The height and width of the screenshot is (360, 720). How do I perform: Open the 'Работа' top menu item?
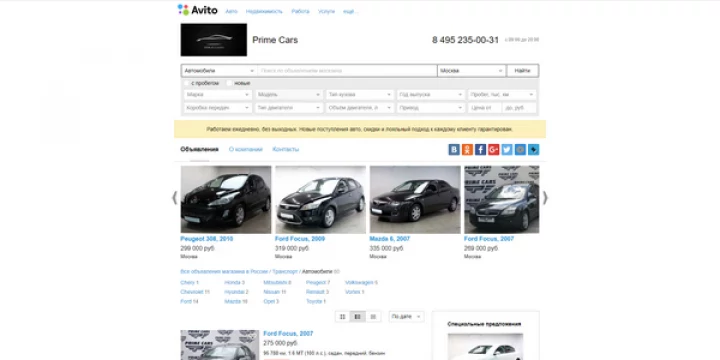(300, 11)
